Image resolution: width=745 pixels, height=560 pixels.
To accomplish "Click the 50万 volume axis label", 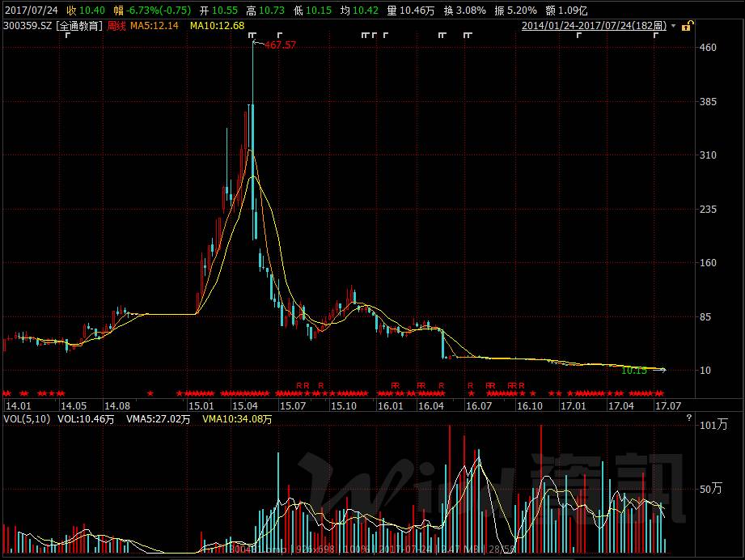I will click(x=711, y=488).
